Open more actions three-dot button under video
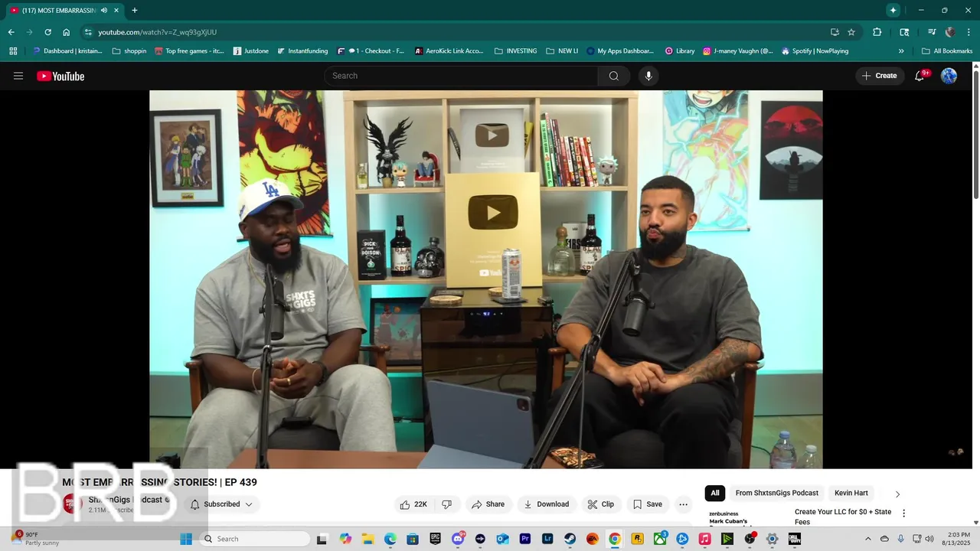The image size is (980, 551). [683, 504]
